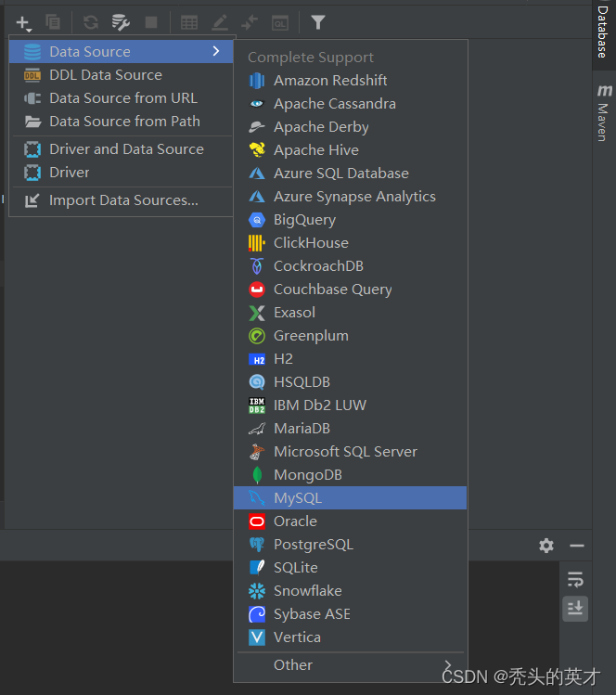Click the Duplicate icon in toolbar
616x695 pixels.
tap(53, 21)
